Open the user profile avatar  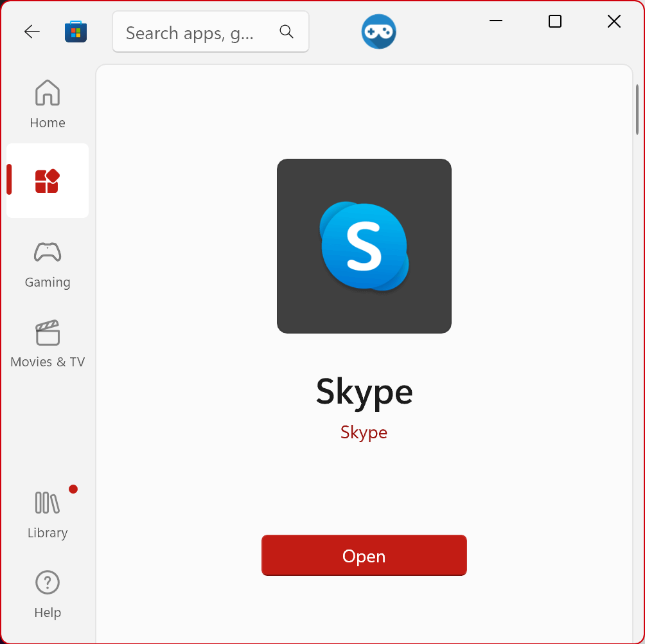pyautogui.click(x=378, y=31)
